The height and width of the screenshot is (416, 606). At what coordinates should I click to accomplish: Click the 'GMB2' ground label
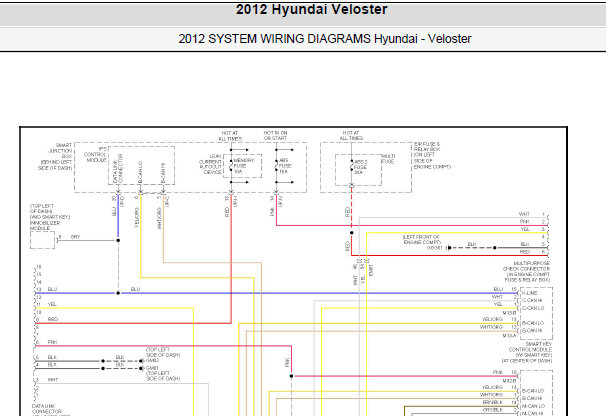(153, 360)
